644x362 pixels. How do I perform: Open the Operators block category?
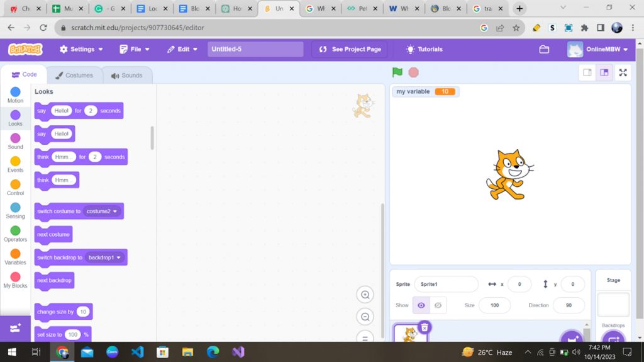15,233
